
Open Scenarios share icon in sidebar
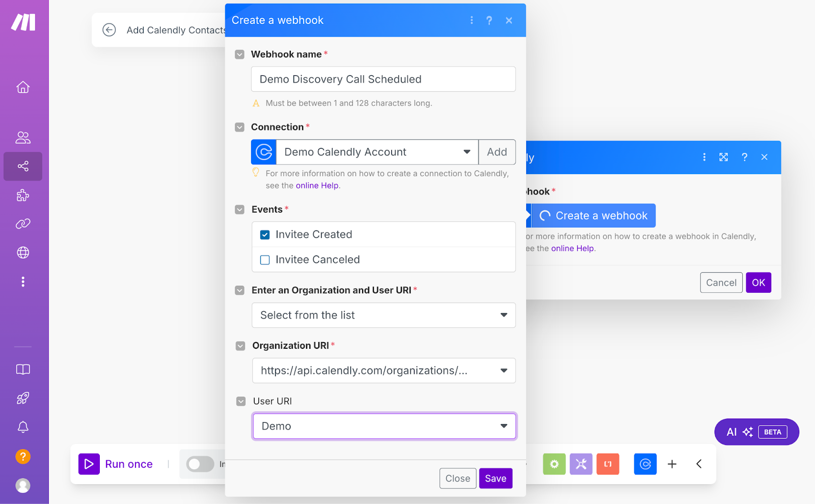(x=23, y=166)
